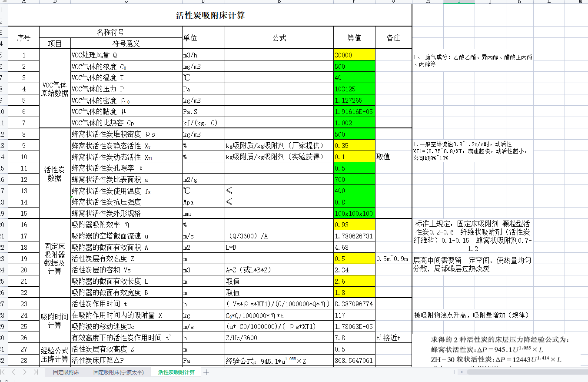The width and height of the screenshot is (588, 382).
Task: Click the 400 operating temperature value cell
Action: (x=354, y=191)
